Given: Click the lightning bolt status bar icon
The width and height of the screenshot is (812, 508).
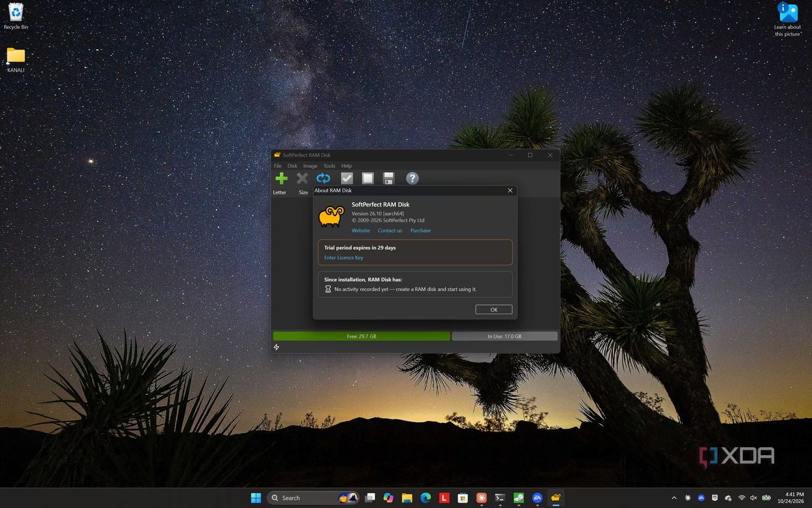Looking at the screenshot, I should (x=277, y=347).
